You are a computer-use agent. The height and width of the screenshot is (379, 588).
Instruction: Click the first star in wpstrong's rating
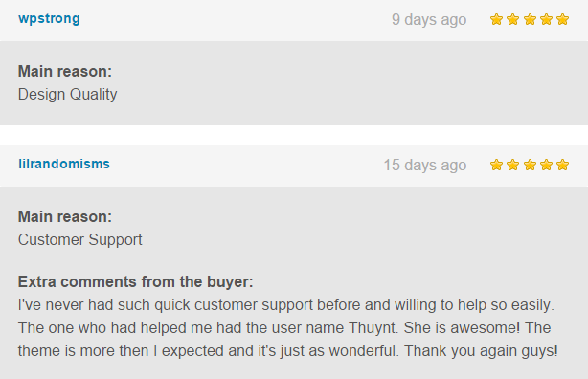[x=496, y=19]
